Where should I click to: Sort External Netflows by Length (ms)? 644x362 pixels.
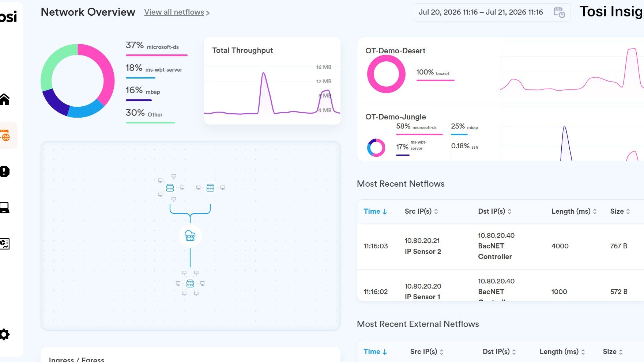click(x=562, y=351)
